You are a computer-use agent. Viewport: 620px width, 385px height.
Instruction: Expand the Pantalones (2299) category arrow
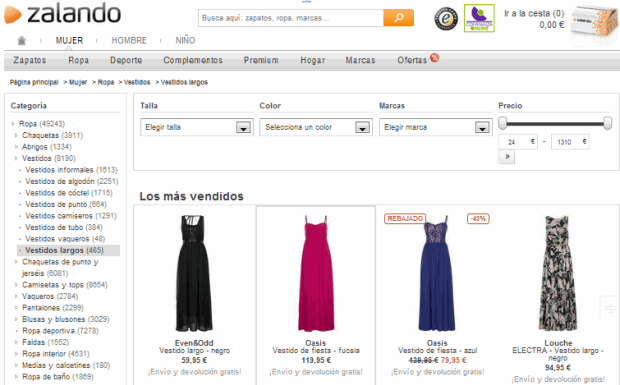[16, 308]
